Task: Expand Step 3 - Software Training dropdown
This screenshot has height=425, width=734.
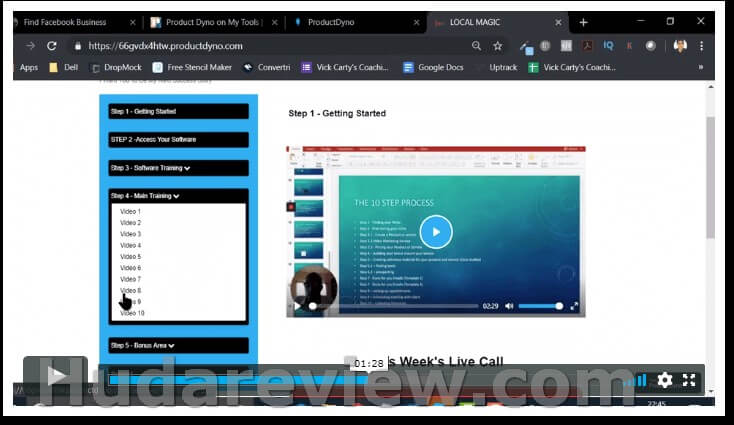Action: 178,168
